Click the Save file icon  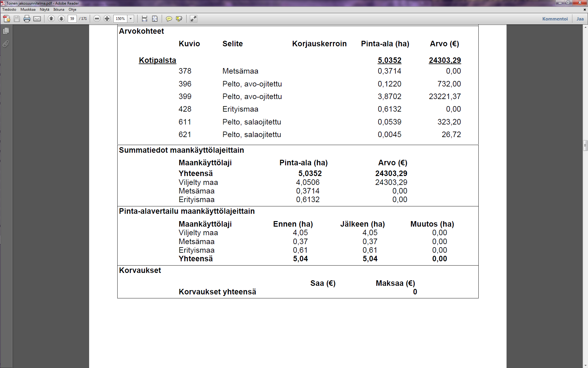[x=17, y=19]
